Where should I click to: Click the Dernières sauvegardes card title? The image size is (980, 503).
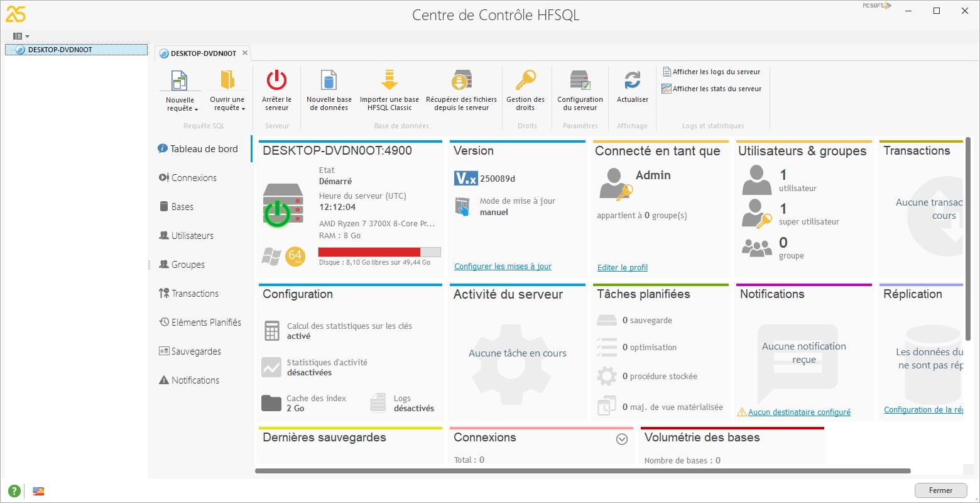tap(324, 438)
